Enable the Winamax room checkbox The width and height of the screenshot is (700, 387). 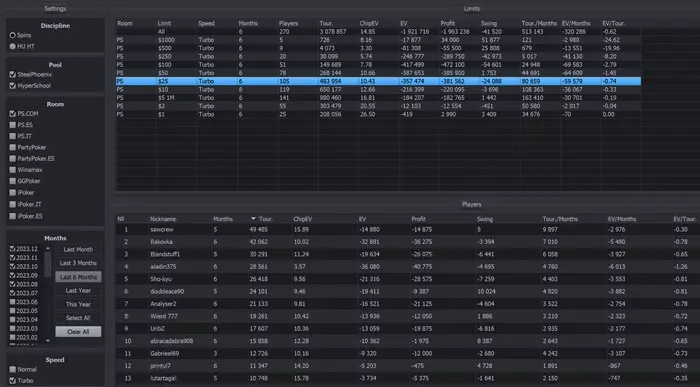pyautogui.click(x=12, y=170)
